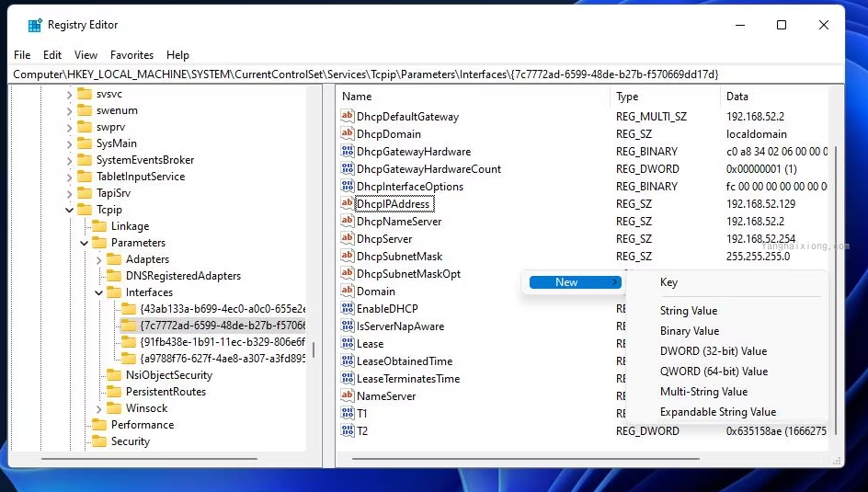Click the DhcpInterfaceOptions binary icon
The image size is (868, 492).
click(x=347, y=186)
